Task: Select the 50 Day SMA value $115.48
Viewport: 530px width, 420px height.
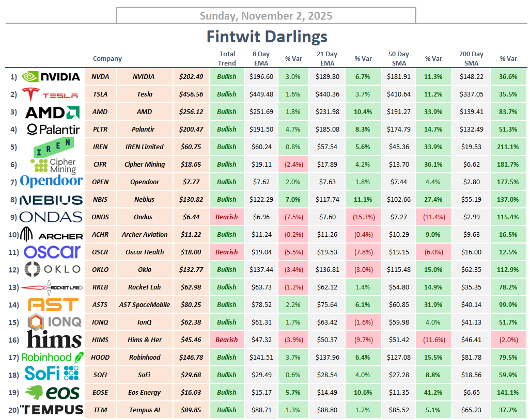Action: [x=399, y=270]
